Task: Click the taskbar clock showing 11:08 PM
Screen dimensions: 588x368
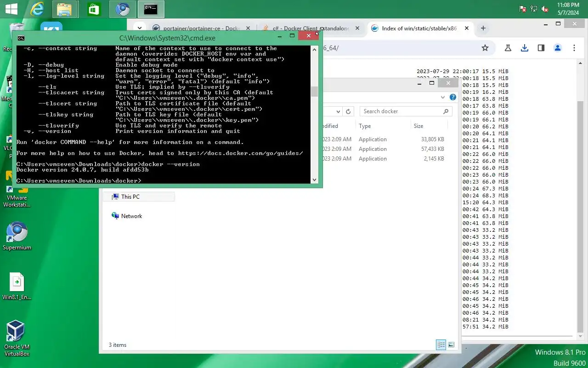Action: [x=568, y=9]
